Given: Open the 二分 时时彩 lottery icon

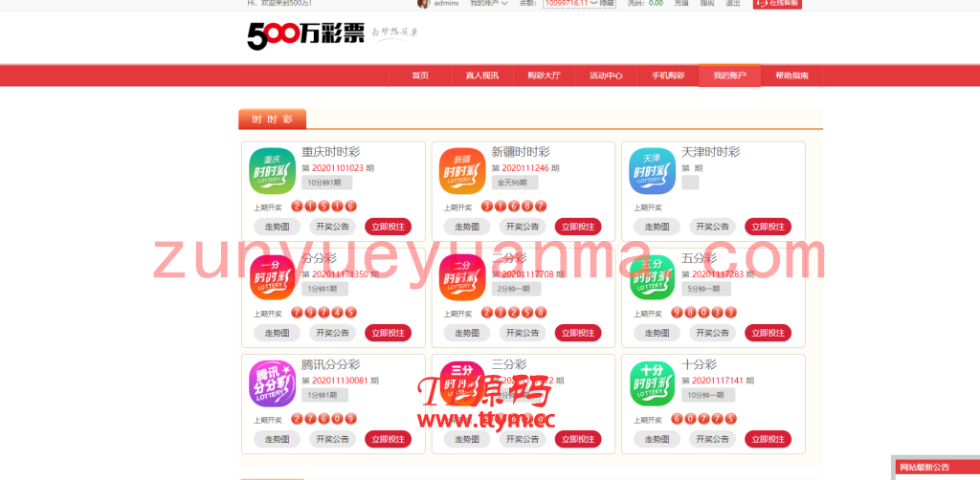Looking at the screenshot, I should pyautogui.click(x=462, y=277).
